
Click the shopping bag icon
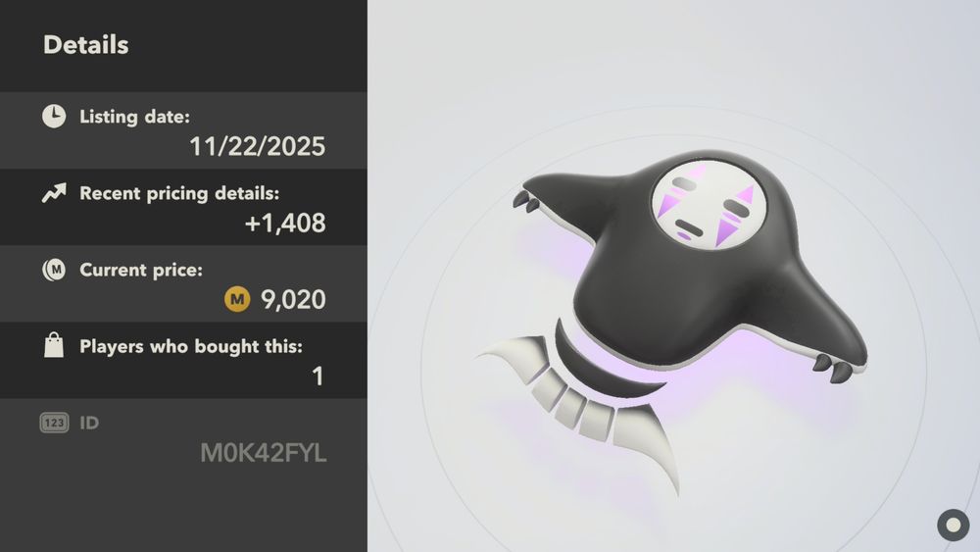click(54, 345)
